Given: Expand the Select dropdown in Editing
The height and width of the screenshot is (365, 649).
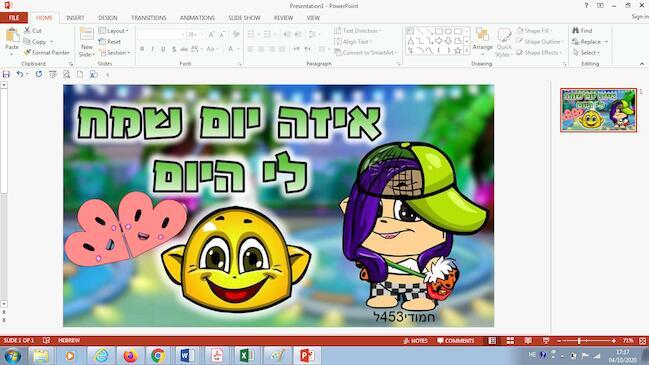Looking at the screenshot, I should [586, 53].
